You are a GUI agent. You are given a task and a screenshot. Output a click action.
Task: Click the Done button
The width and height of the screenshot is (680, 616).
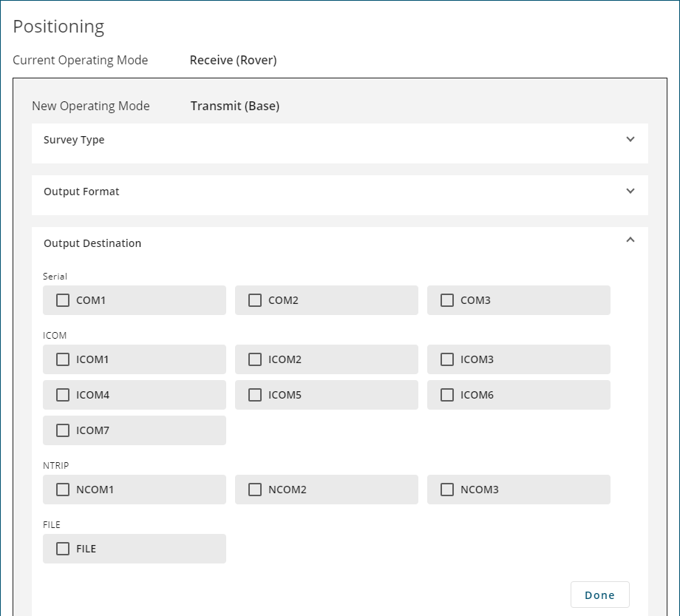pos(599,595)
